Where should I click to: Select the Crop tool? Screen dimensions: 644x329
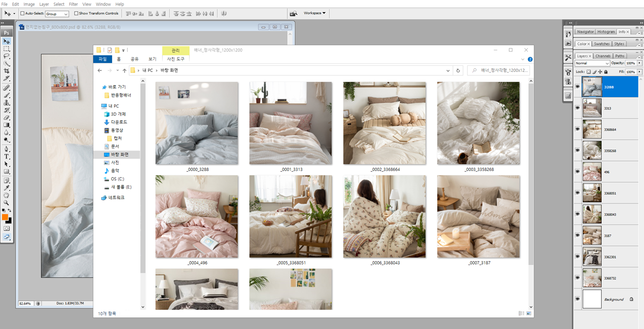[7, 71]
